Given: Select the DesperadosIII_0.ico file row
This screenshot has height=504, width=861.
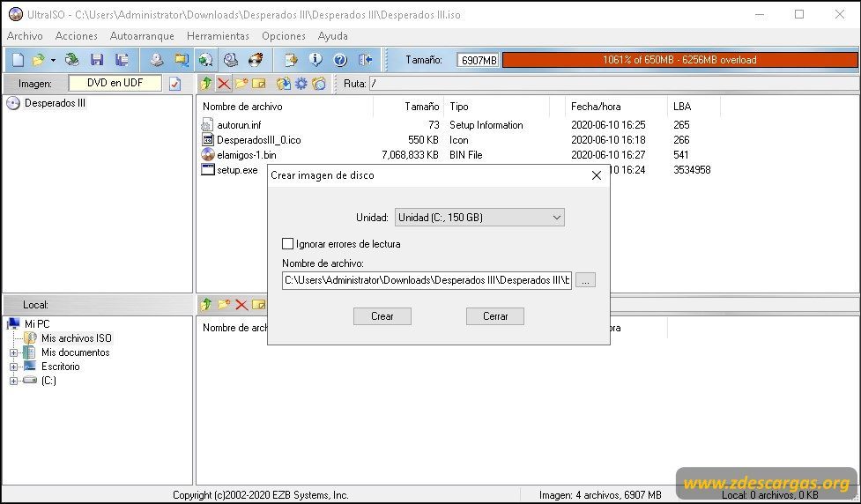Looking at the screenshot, I should click(456, 140).
